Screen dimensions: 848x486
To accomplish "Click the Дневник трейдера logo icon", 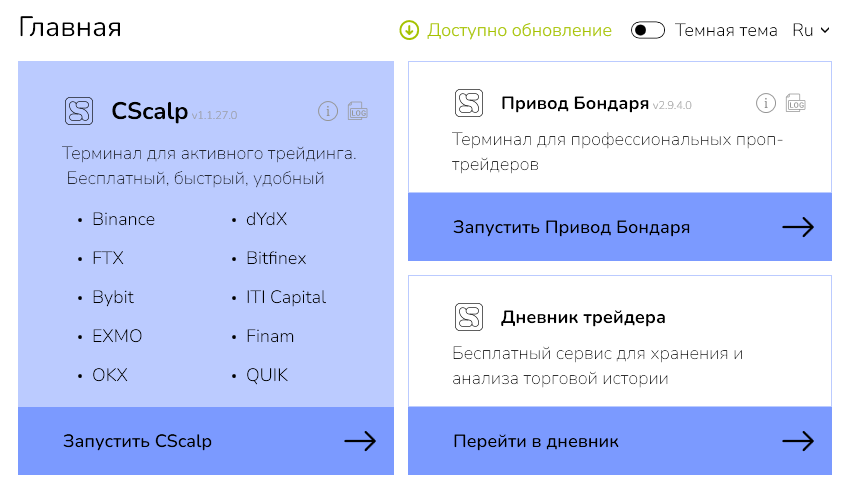I will point(468,317).
